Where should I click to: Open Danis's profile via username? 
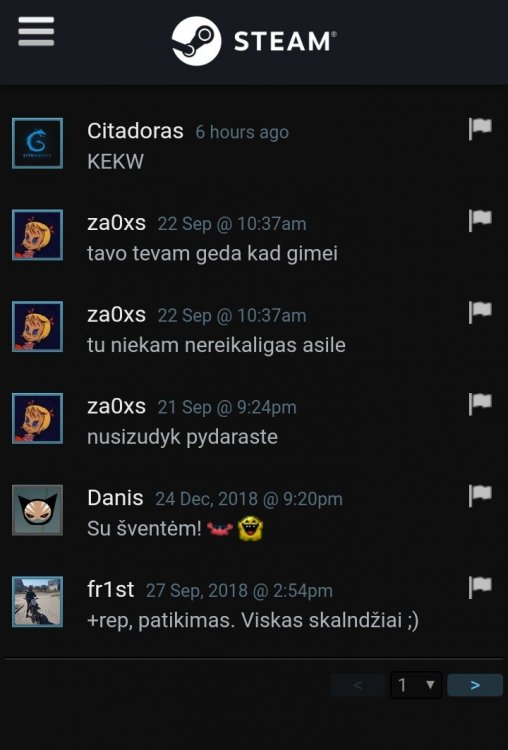pyautogui.click(x=115, y=498)
